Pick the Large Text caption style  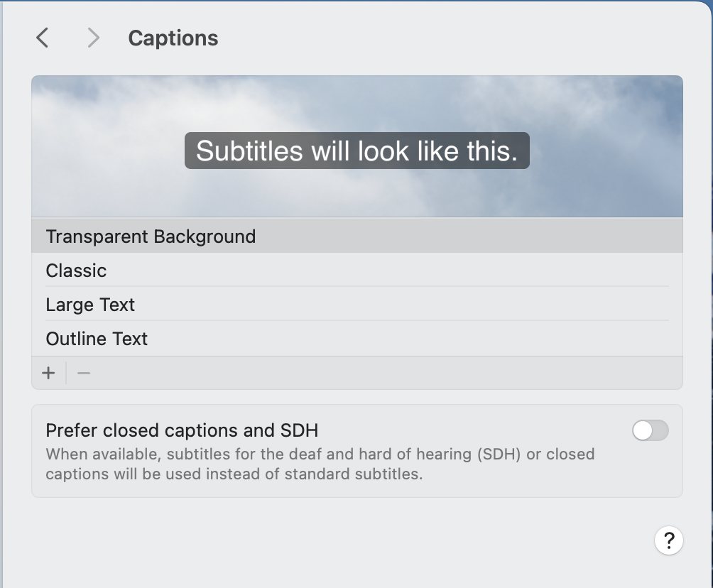[x=90, y=305]
